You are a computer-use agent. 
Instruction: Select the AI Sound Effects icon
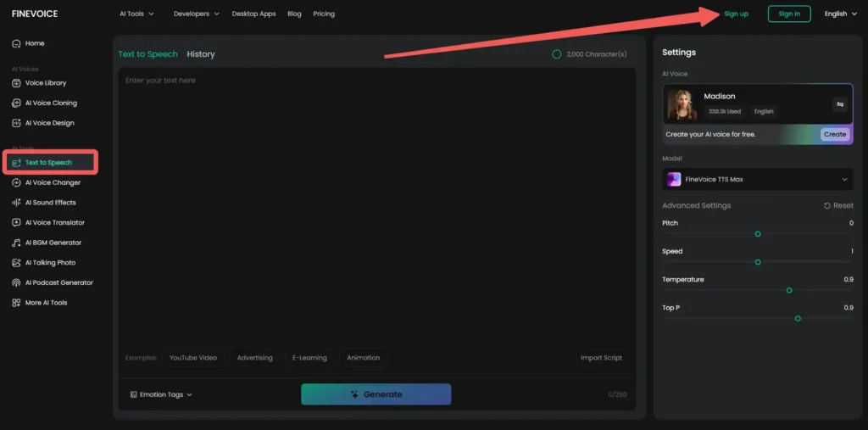(16, 203)
